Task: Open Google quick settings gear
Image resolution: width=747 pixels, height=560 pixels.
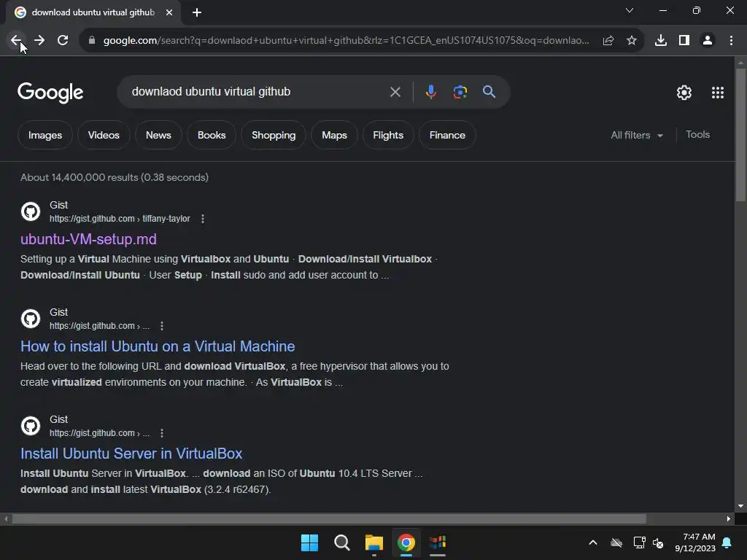Action: tap(684, 93)
